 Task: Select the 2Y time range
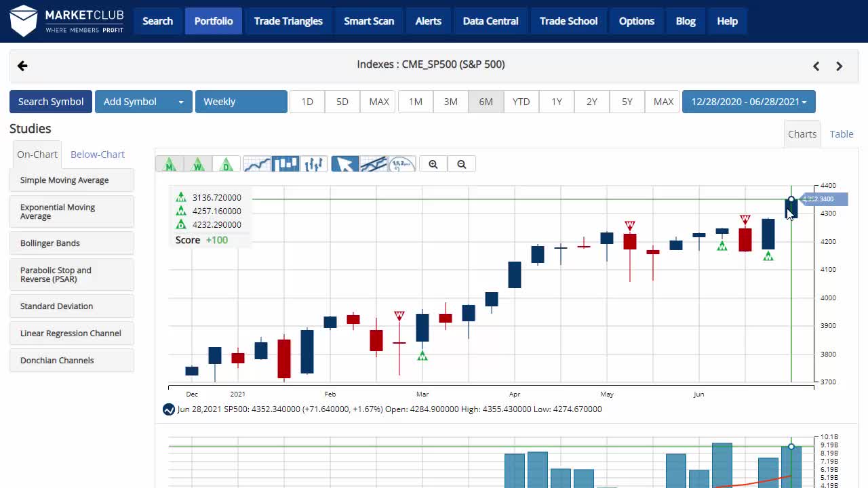(x=592, y=102)
